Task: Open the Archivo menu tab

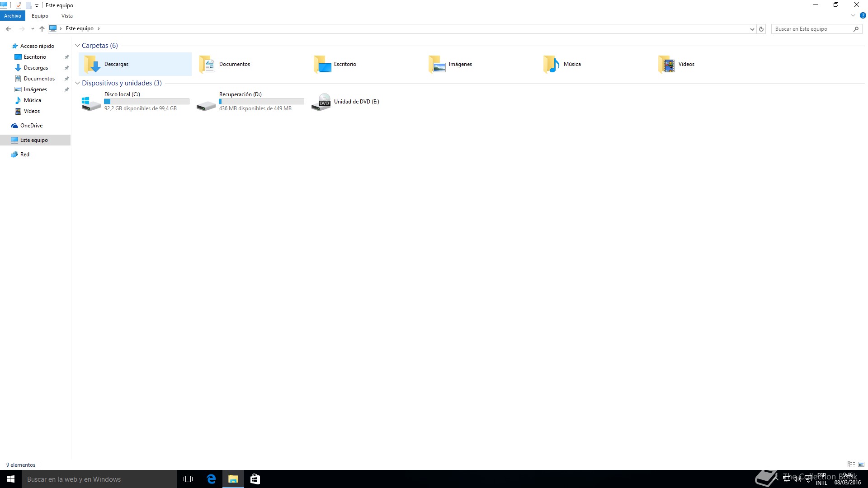Action: click(x=13, y=16)
